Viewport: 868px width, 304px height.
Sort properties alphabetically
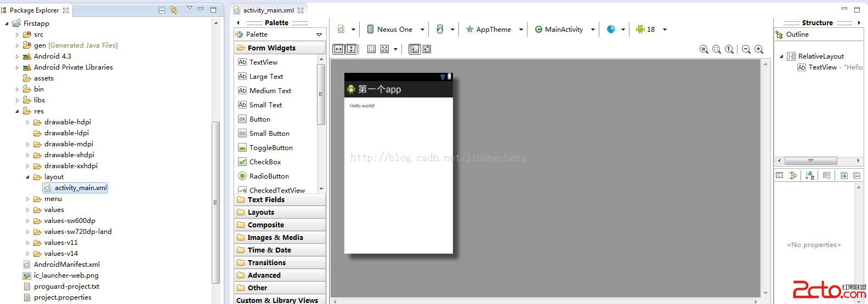pos(810,175)
